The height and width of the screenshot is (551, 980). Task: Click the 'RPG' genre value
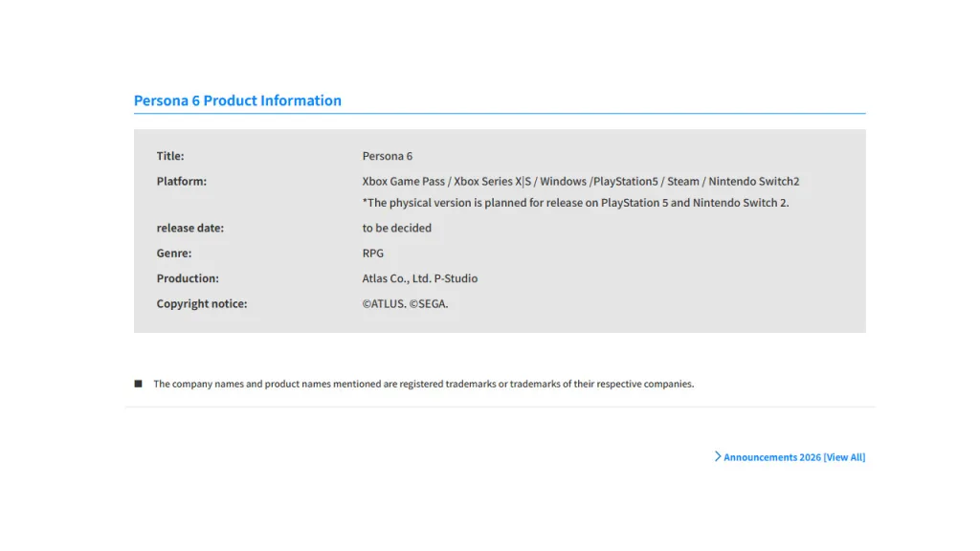(x=373, y=253)
